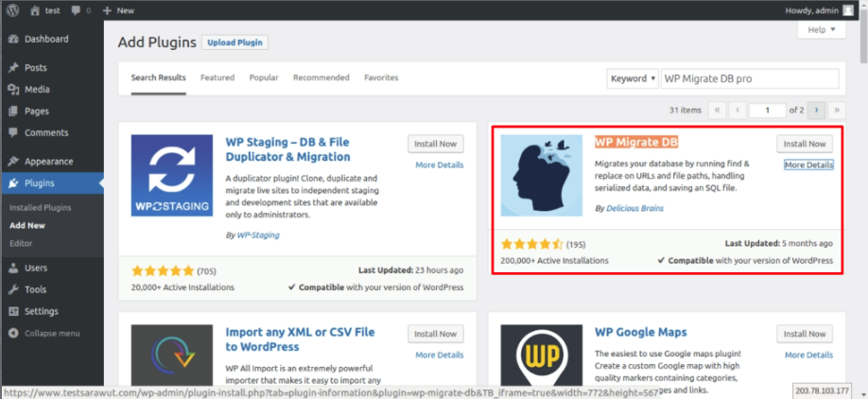Click the WP Google Maps plugin icon

click(541, 359)
